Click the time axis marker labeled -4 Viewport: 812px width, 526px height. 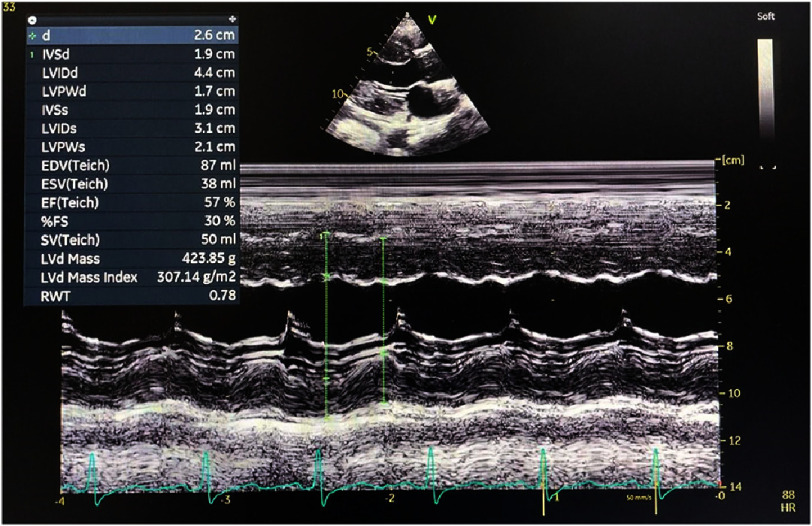(60, 501)
